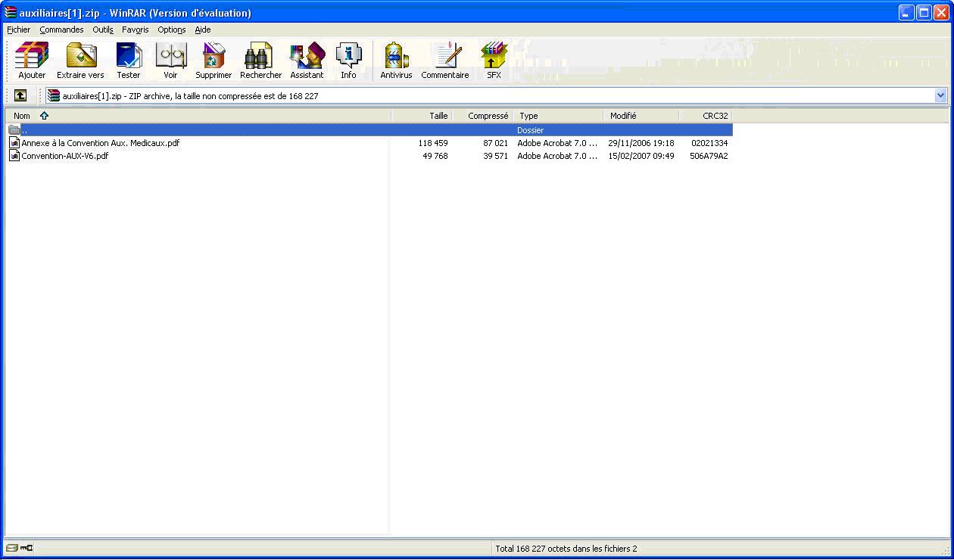Click the WinRAR title bar icon
This screenshot has height=560, width=954.
(11, 12)
